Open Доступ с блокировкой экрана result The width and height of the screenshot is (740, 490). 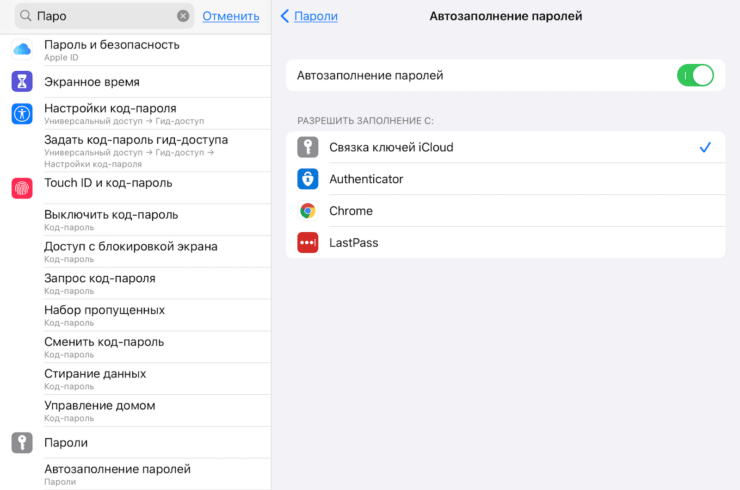click(x=135, y=252)
